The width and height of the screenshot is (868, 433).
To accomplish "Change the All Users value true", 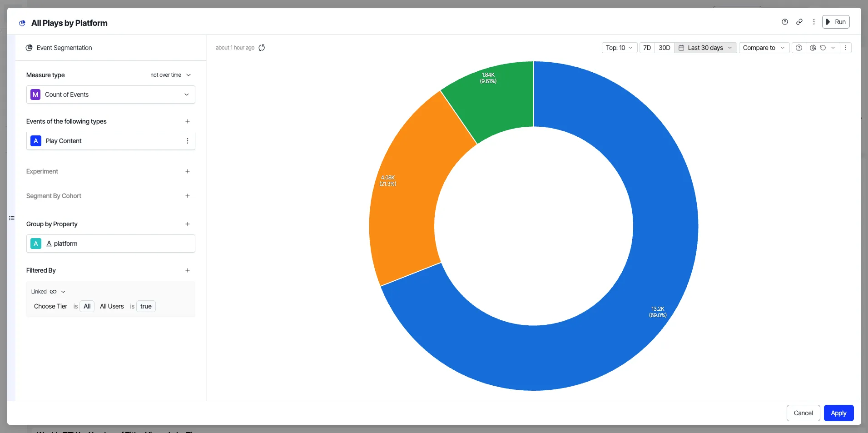I will [146, 306].
